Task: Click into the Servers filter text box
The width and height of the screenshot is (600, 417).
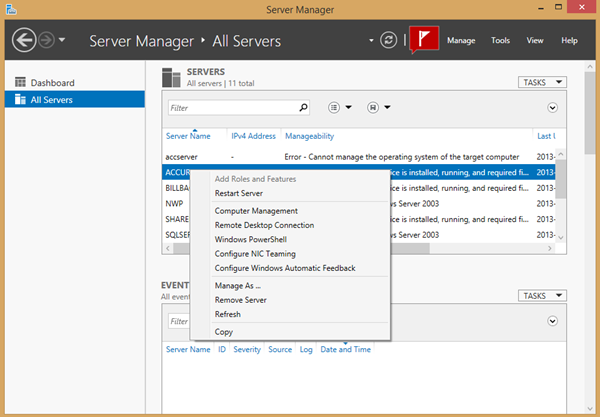Action: (x=230, y=107)
